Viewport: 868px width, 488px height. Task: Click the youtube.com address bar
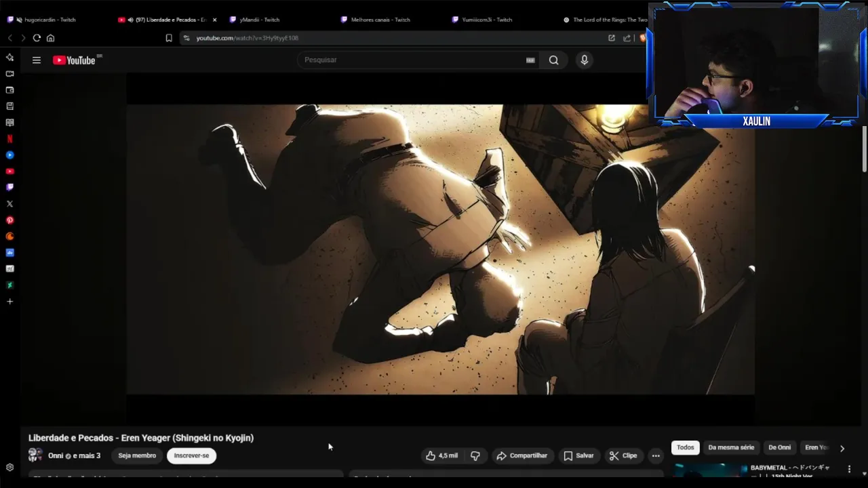pyautogui.click(x=393, y=38)
